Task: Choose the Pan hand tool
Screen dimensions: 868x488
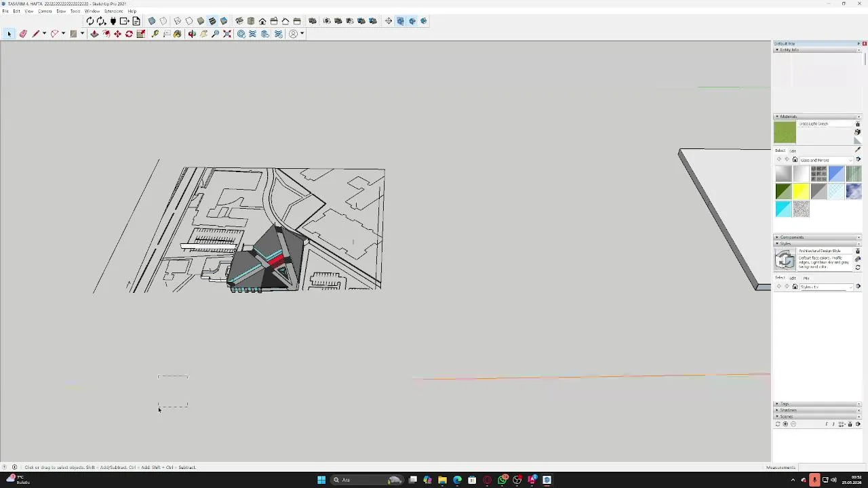Action: (x=203, y=34)
